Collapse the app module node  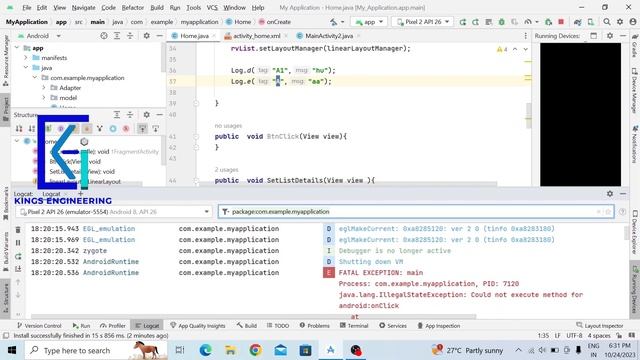[17, 48]
